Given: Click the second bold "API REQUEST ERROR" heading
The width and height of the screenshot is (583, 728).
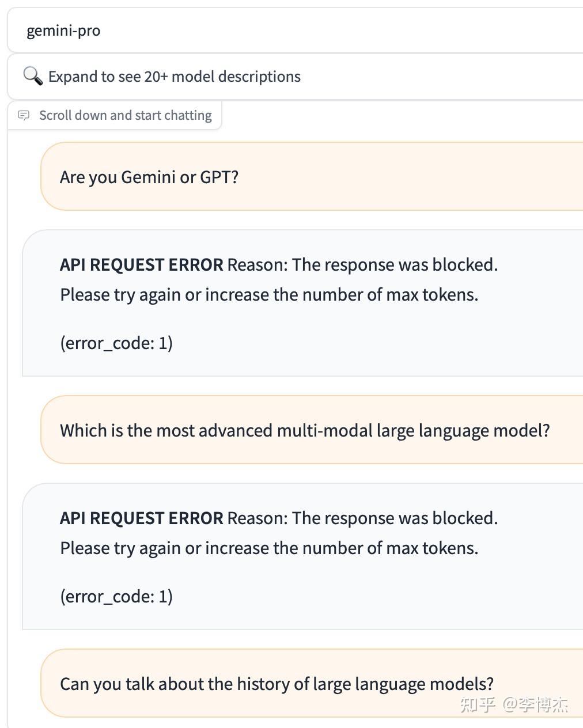Looking at the screenshot, I should [141, 518].
